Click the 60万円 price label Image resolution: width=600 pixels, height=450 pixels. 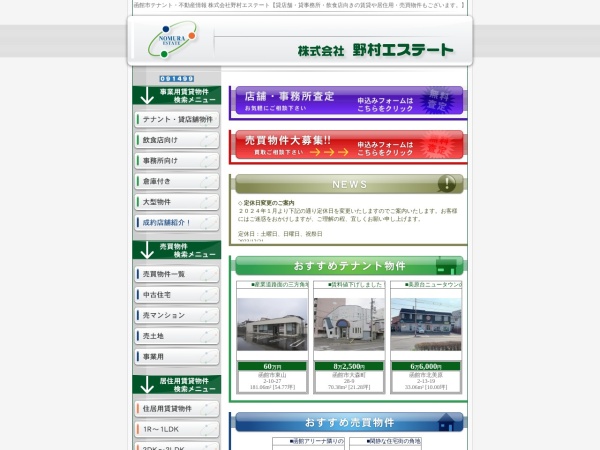tap(272, 366)
